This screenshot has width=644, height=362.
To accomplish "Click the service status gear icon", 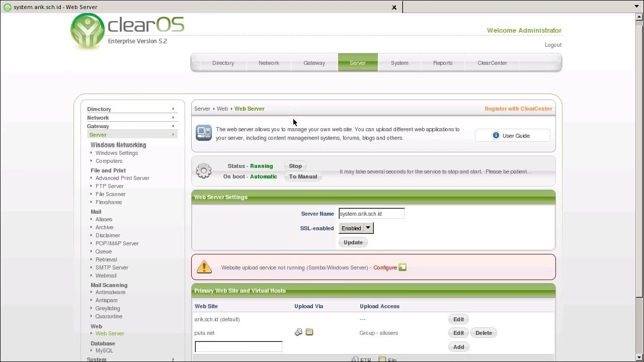I will pyautogui.click(x=204, y=171).
